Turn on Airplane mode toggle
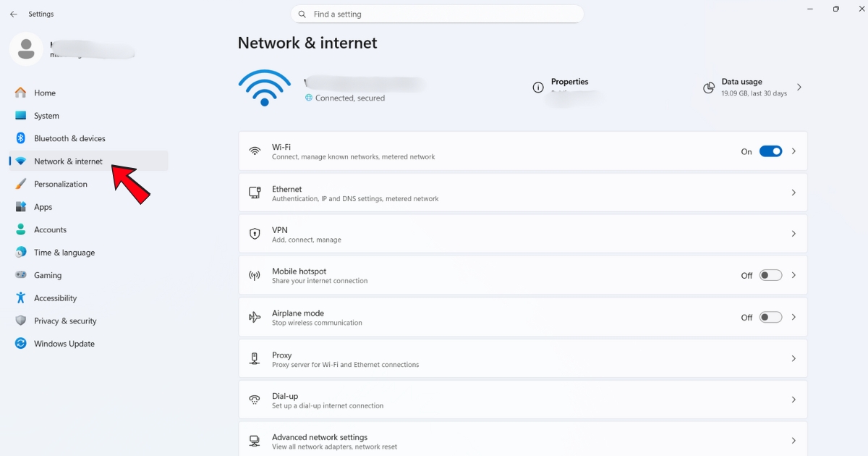Image resolution: width=868 pixels, height=456 pixels. pos(770,317)
